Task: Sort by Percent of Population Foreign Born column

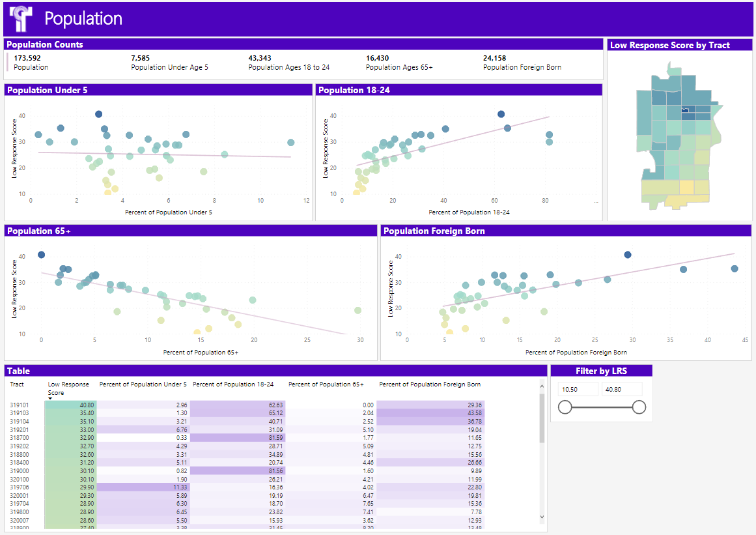Action: (x=430, y=384)
